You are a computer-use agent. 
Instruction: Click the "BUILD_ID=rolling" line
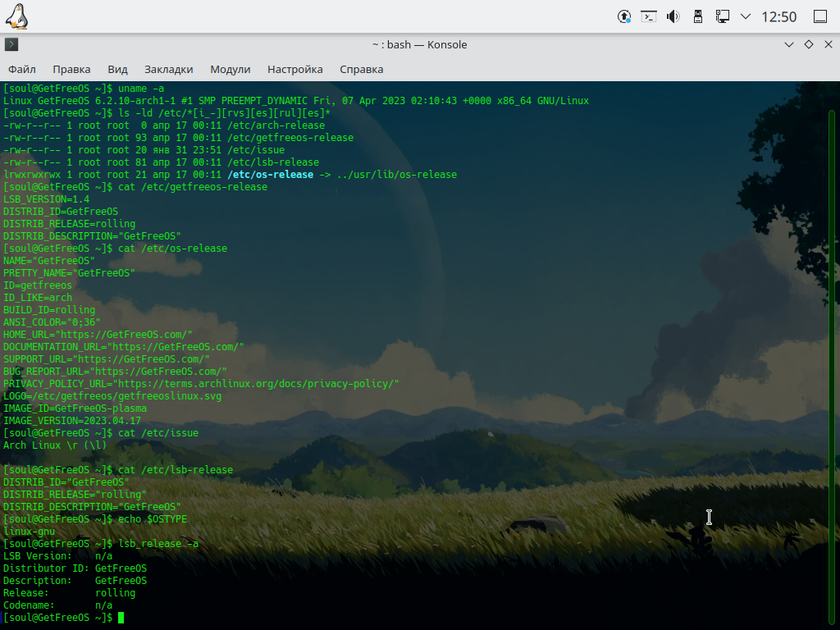tap(49, 310)
